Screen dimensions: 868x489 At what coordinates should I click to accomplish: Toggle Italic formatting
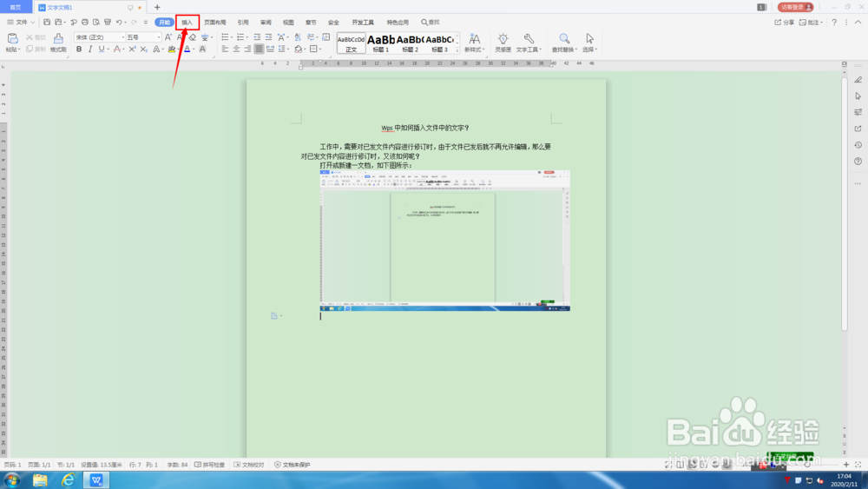point(90,50)
